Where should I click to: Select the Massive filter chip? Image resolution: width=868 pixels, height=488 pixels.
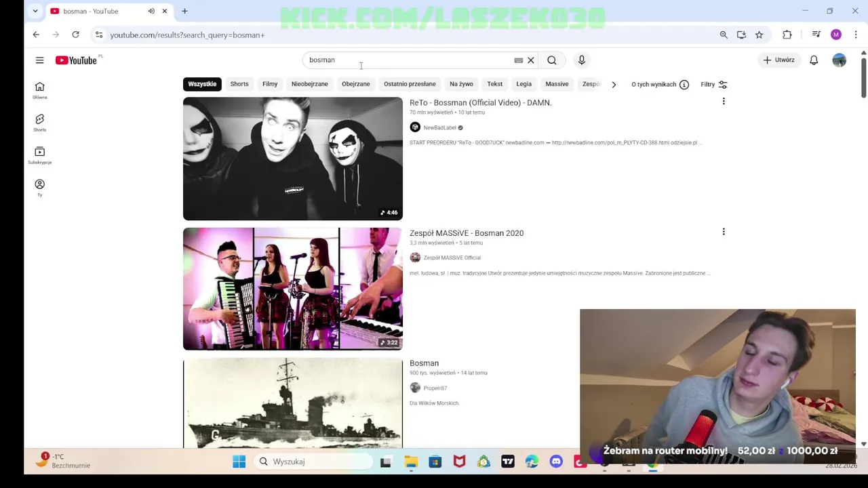click(557, 84)
